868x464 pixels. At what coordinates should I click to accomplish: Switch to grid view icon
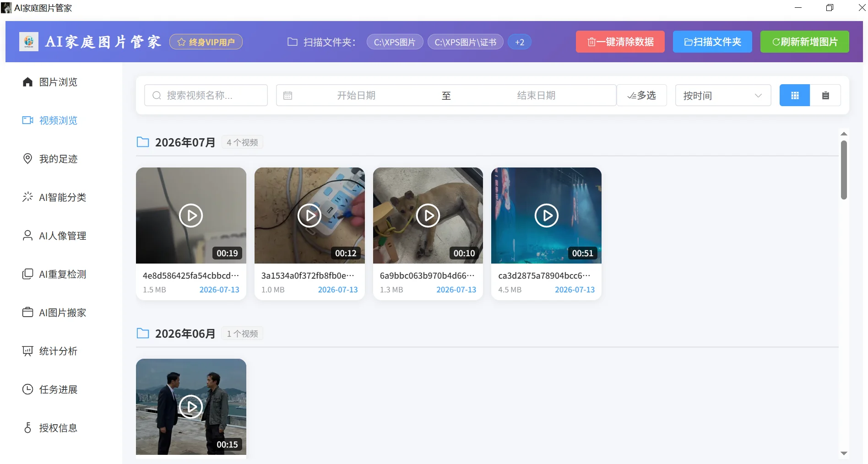click(x=795, y=95)
